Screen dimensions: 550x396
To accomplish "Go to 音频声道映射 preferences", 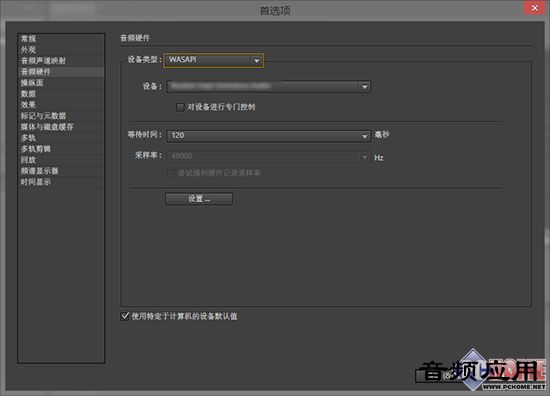I will (x=61, y=61).
